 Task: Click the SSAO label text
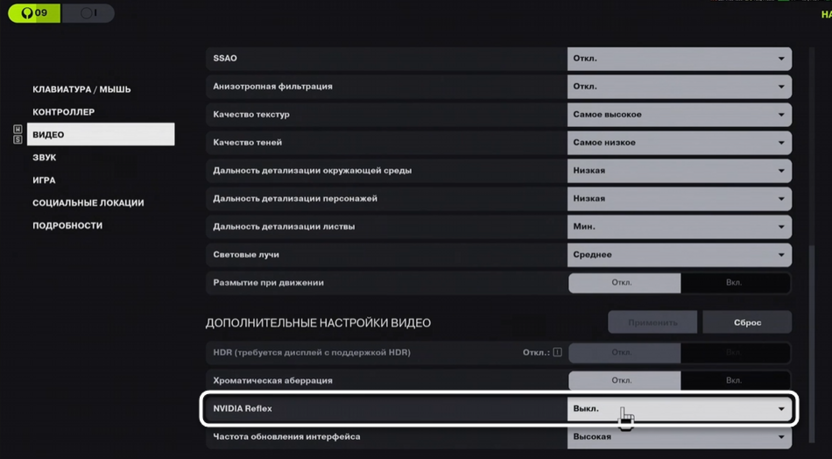(225, 58)
